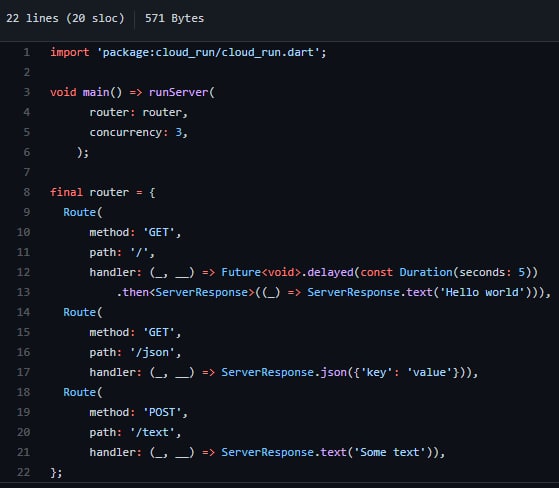Click 'handler' on line 12

coord(112,272)
